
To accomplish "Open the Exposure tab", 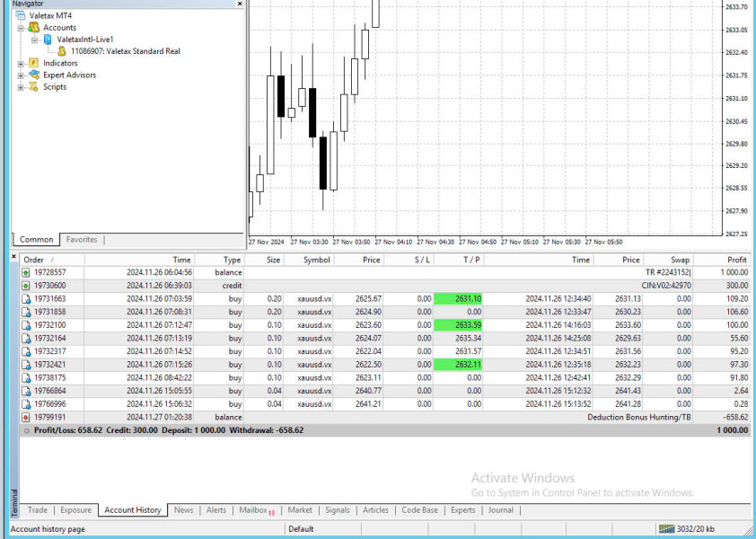I will click(75, 510).
